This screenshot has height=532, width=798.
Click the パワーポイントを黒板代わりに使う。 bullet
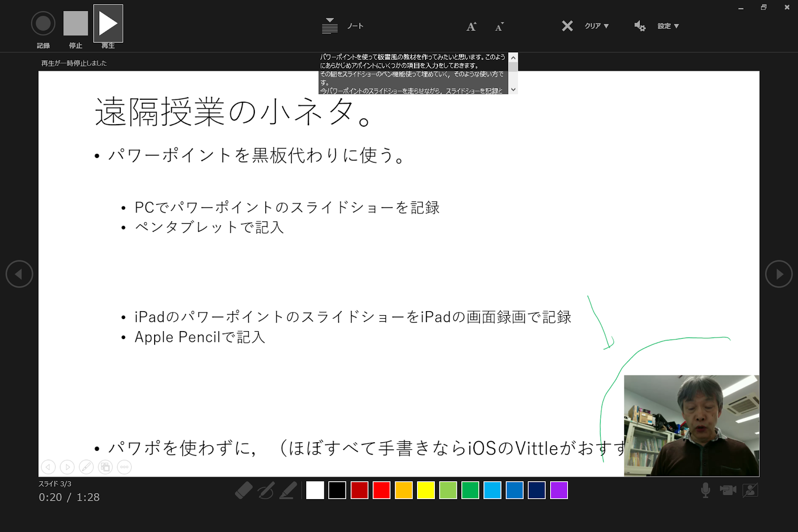tap(256, 156)
